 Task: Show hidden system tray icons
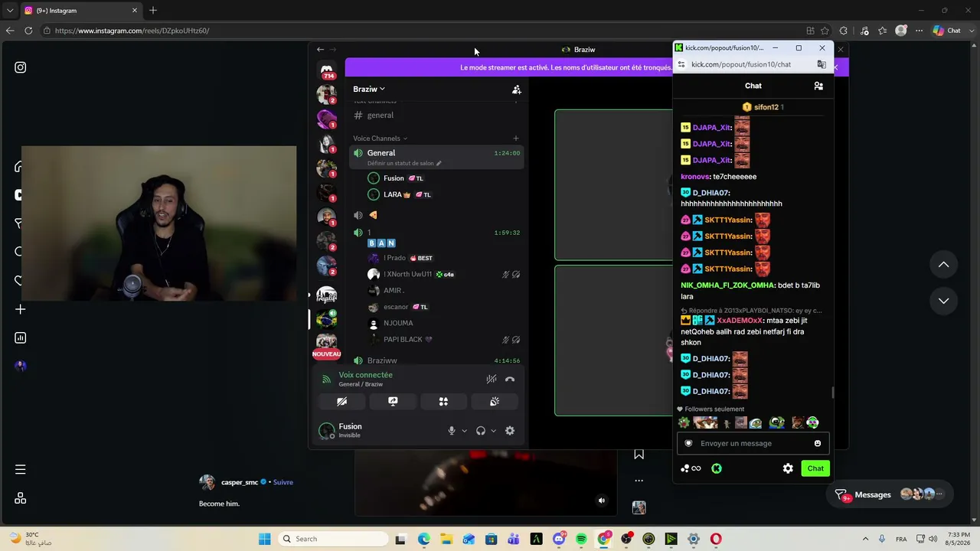coord(865,539)
